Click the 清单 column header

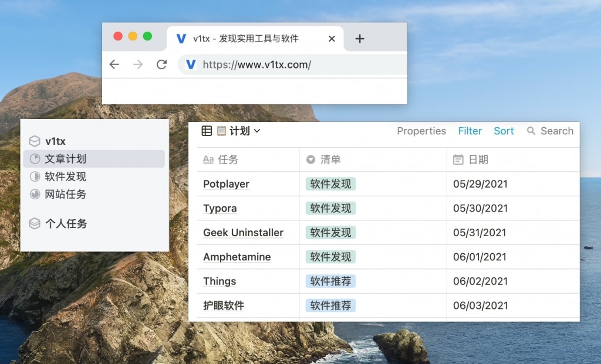pos(373,159)
